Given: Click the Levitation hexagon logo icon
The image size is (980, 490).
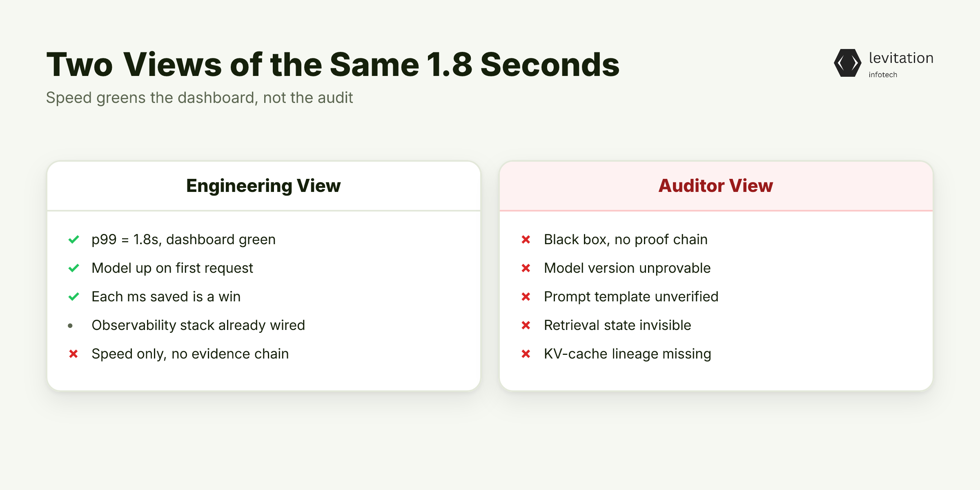Looking at the screenshot, I should point(848,63).
